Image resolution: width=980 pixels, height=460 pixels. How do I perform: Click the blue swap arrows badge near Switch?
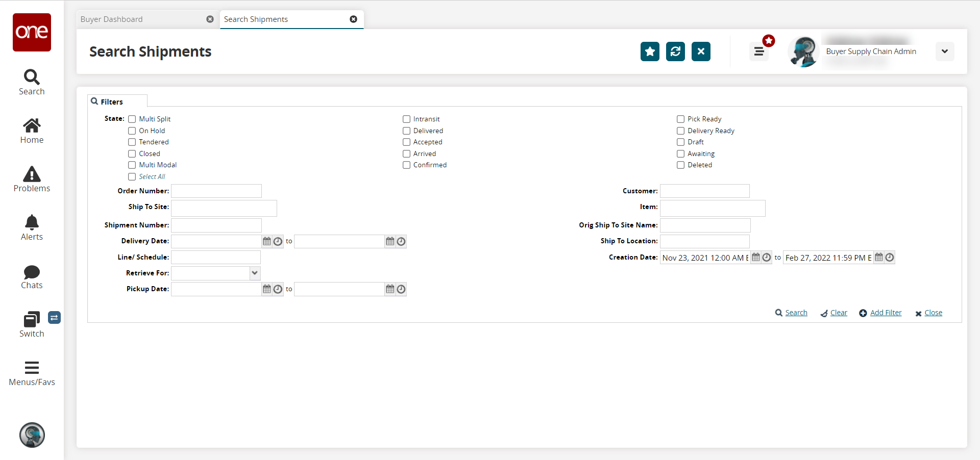pyautogui.click(x=54, y=318)
